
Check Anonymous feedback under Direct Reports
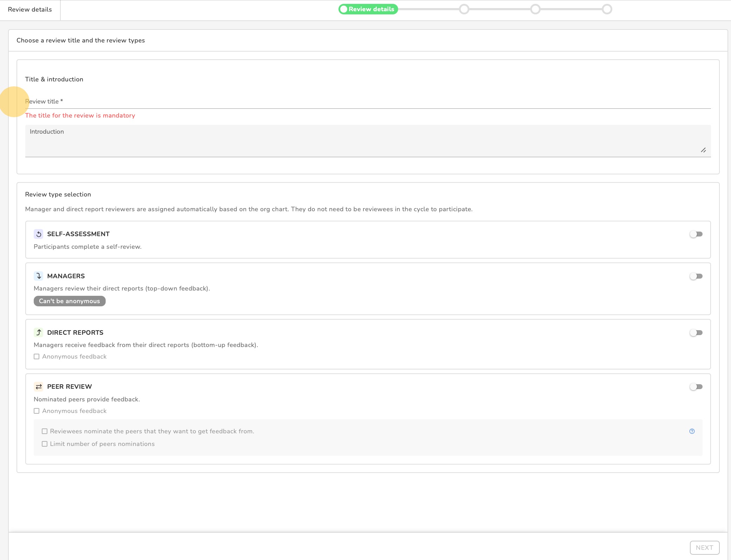[x=37, y=356]
